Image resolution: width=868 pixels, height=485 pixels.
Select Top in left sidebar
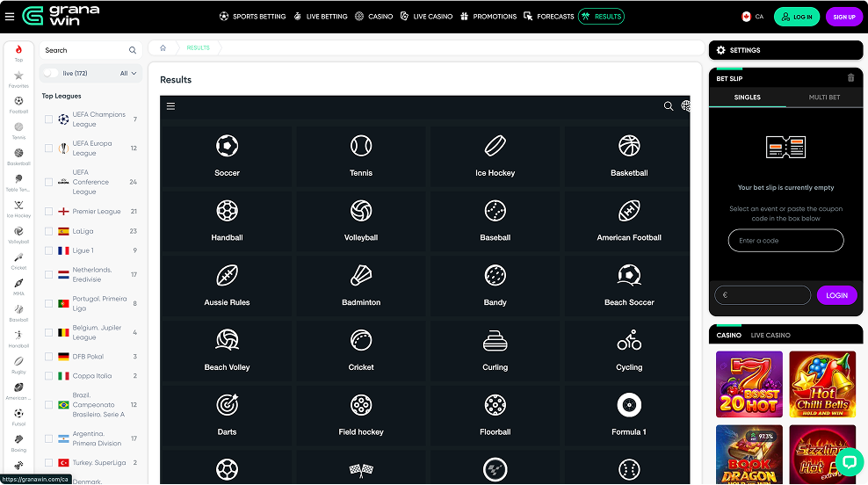click(18, 53)
